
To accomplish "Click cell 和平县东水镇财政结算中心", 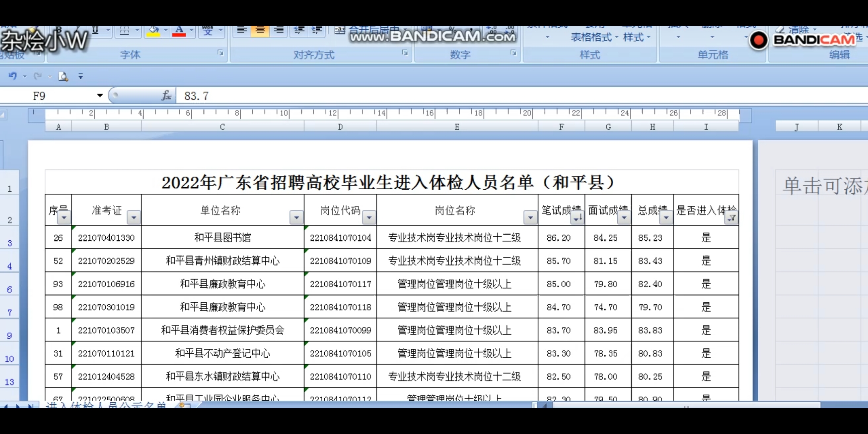I will tap(223, 377).
